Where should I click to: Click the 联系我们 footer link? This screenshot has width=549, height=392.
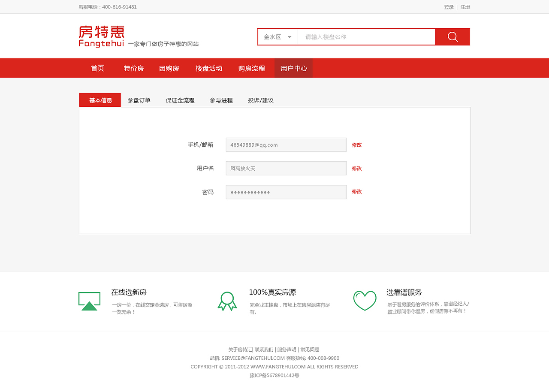pos(263,350)
